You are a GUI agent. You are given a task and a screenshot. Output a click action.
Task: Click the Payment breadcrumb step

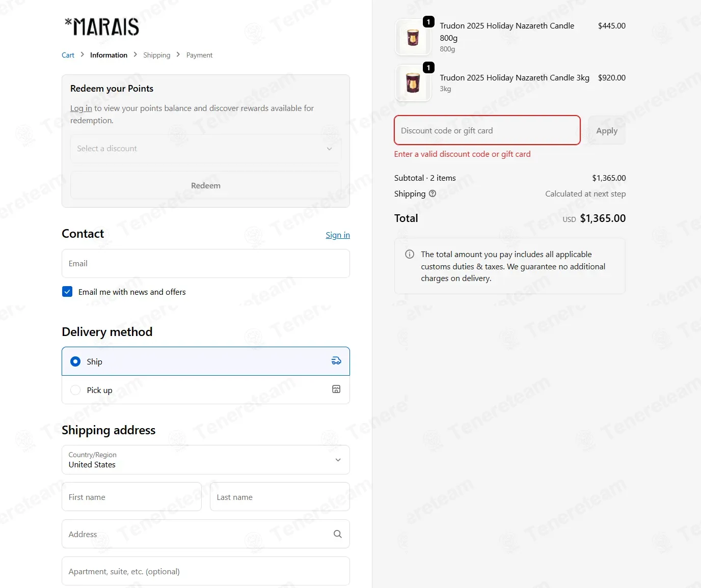point(199,55)
